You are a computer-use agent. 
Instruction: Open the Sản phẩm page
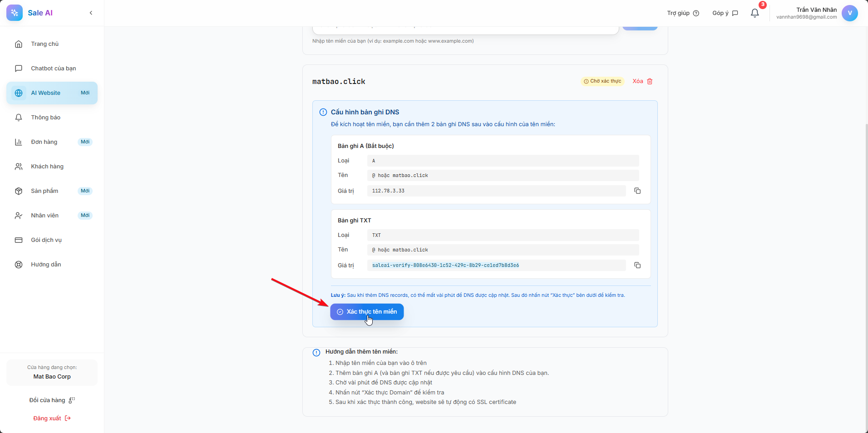(44, 191)
